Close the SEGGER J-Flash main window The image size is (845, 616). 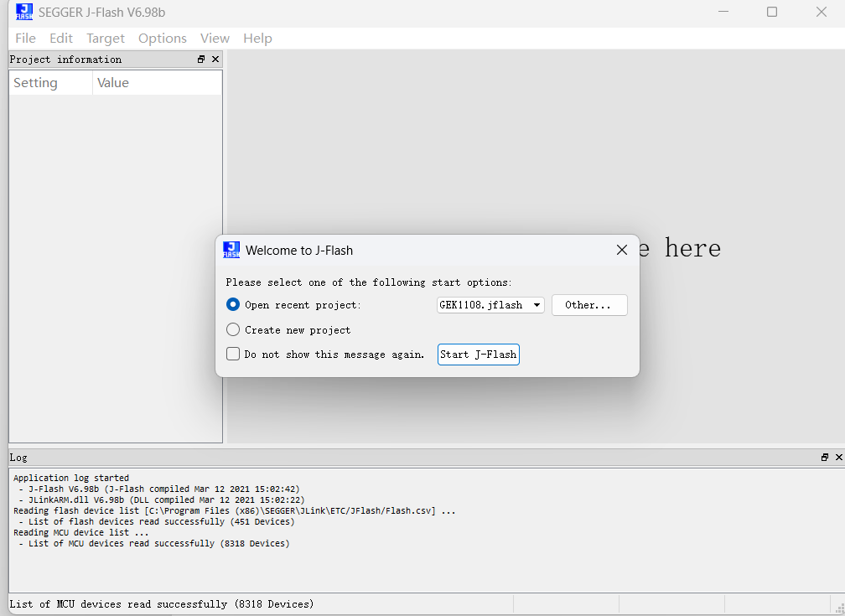822,12
